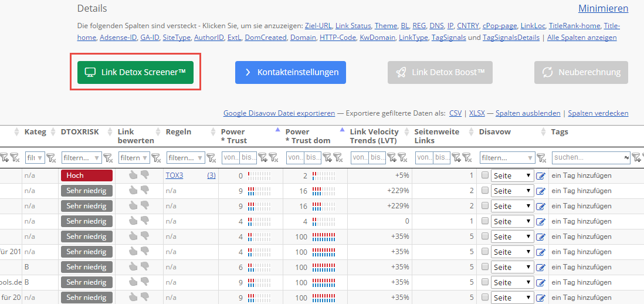Sort table by Link Velocity Trends arrows
This screenshot has height=304, width=644.
click(x=406, y=132)
